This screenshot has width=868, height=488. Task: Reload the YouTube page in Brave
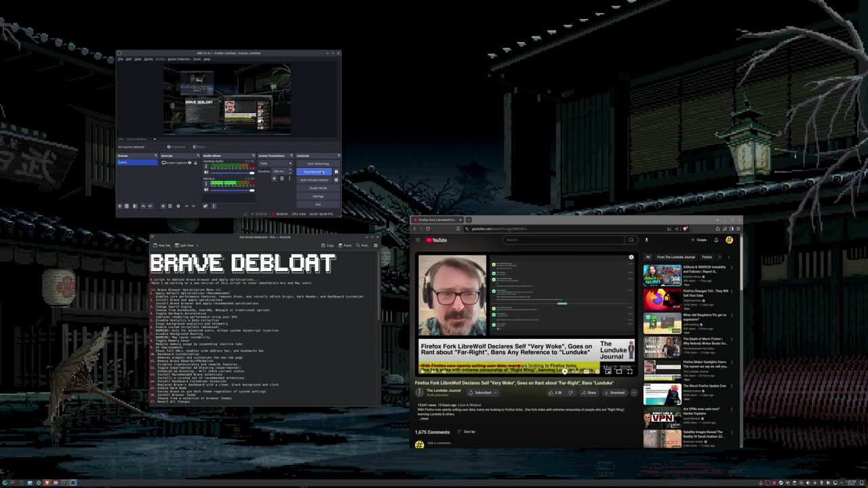(428, 228)
